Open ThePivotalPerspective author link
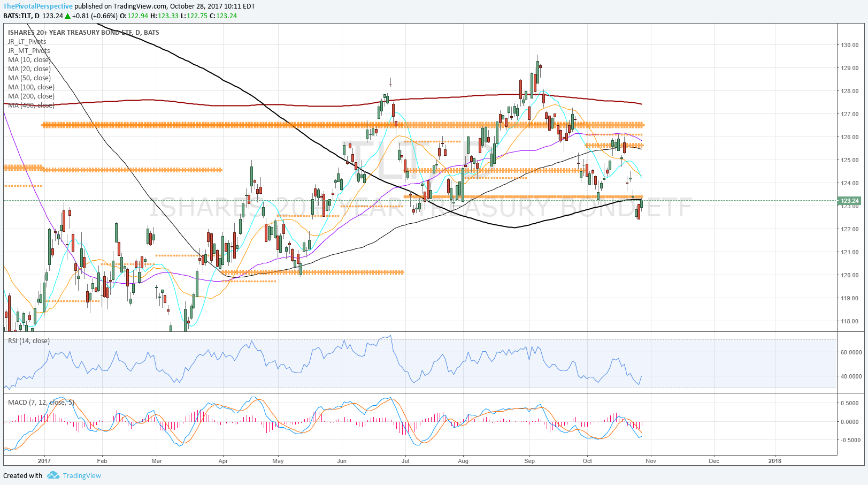 (x=38, y=6)
